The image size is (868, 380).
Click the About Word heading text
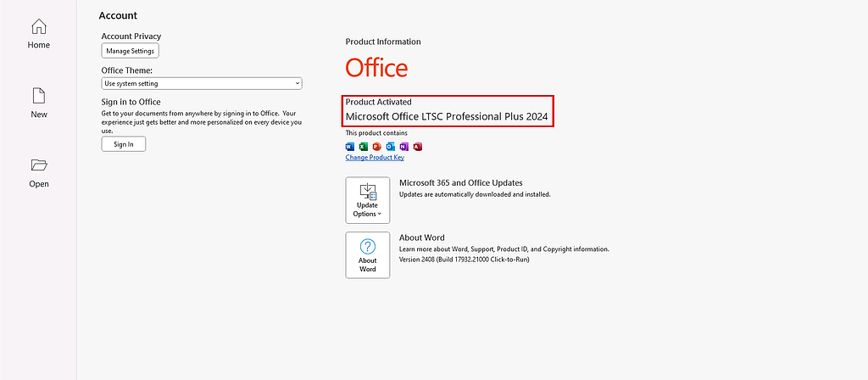click(422, 237)
